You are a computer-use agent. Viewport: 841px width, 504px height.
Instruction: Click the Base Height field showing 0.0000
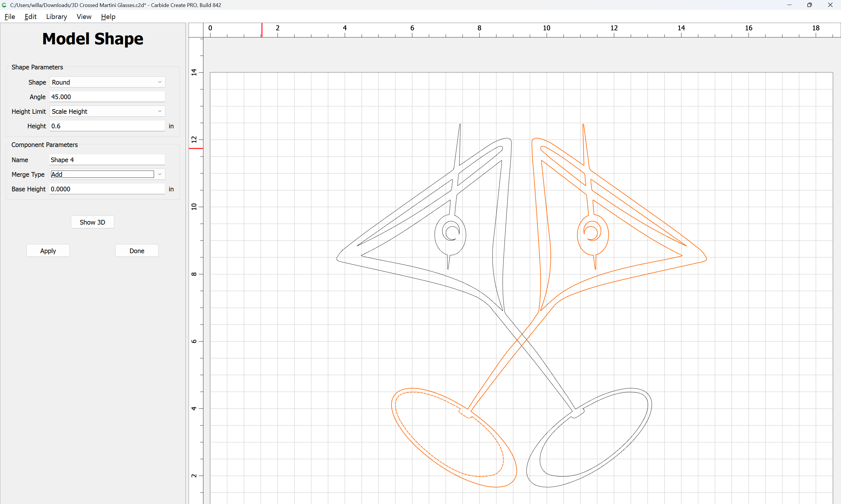(107, 189)
